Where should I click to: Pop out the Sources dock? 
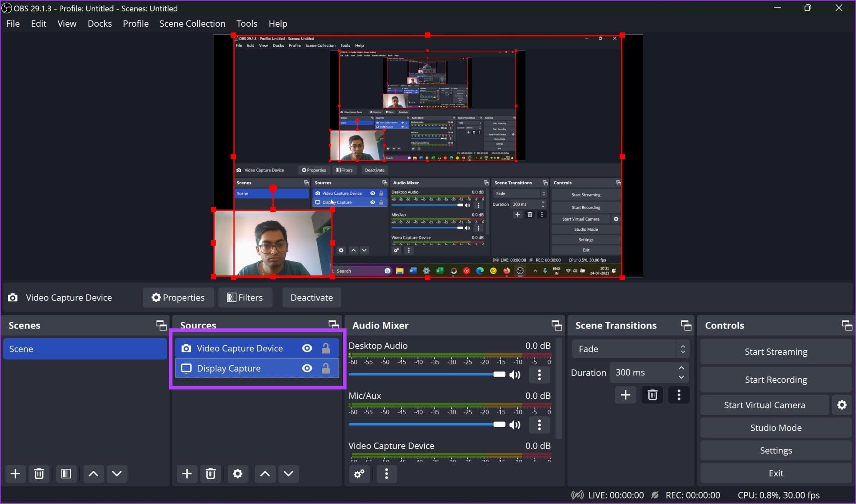point(334,324)
